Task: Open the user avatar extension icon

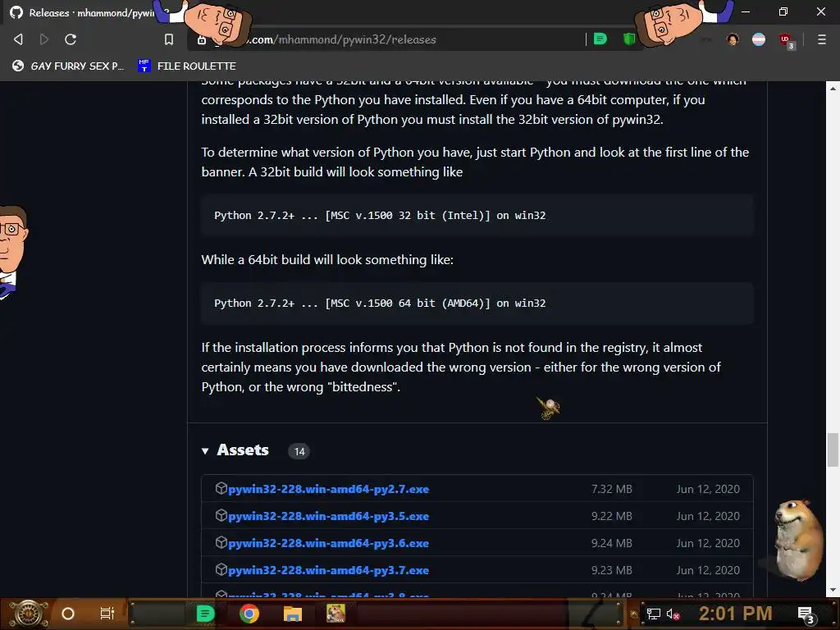Action: click(x=733, y=39)
